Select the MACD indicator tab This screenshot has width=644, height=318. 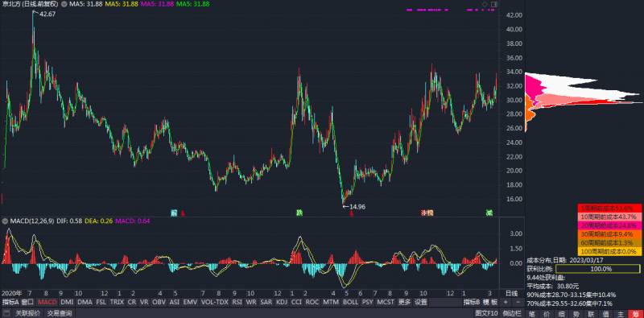click(47, 302)
